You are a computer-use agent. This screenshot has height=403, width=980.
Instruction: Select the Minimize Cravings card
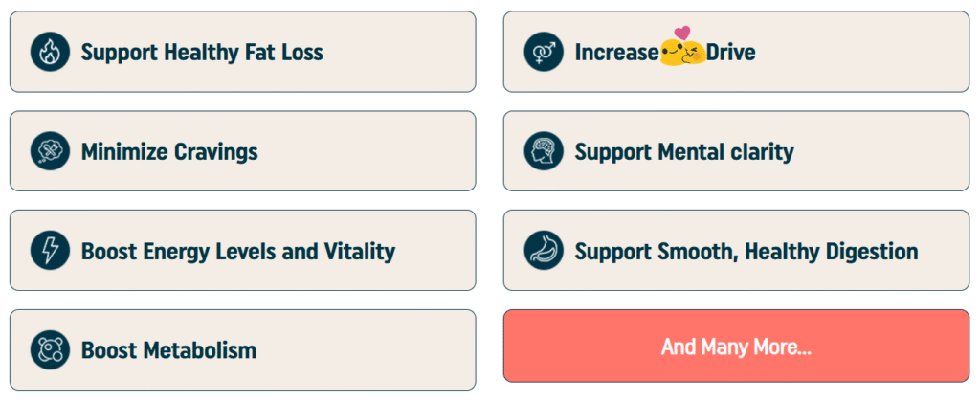[x=242, y=151]
